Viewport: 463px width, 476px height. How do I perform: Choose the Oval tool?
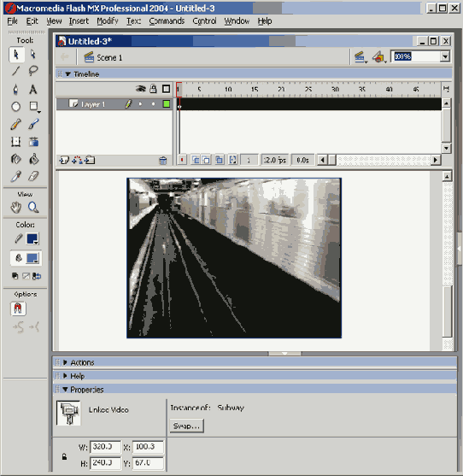coord(15,107)
